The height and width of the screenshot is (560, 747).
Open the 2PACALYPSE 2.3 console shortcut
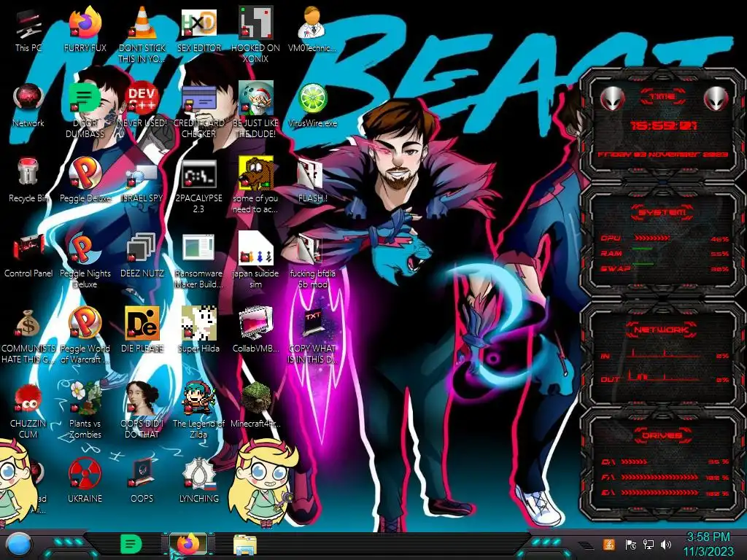(198, 186)
